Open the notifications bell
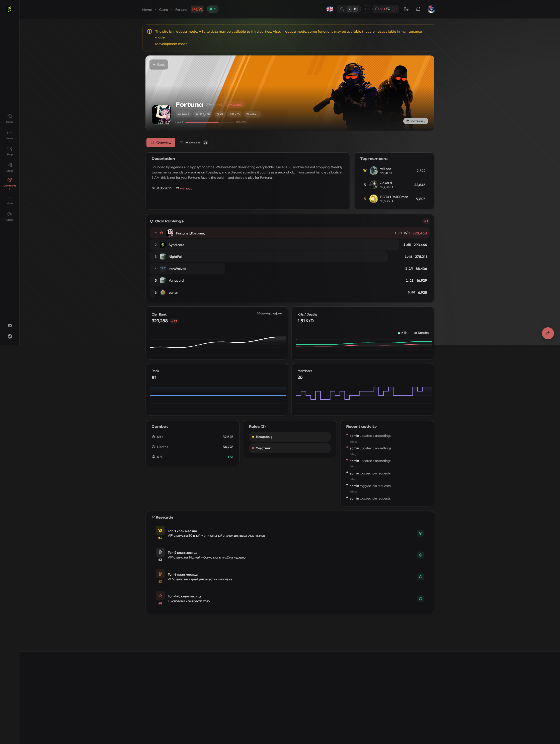 418,9
